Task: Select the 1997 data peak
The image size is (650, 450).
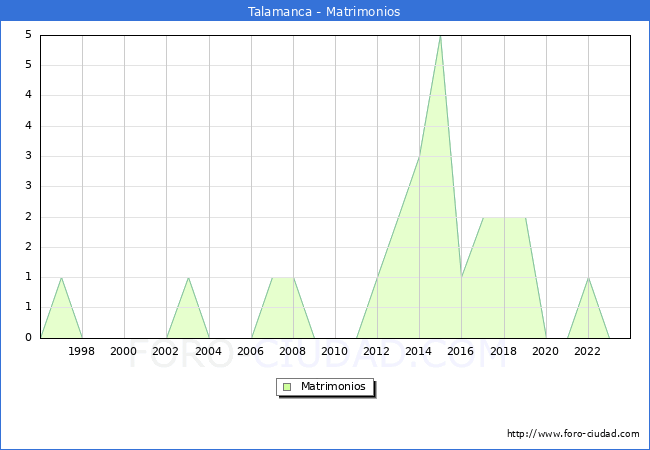Action: pyautogui.click(x=61, y=278)
